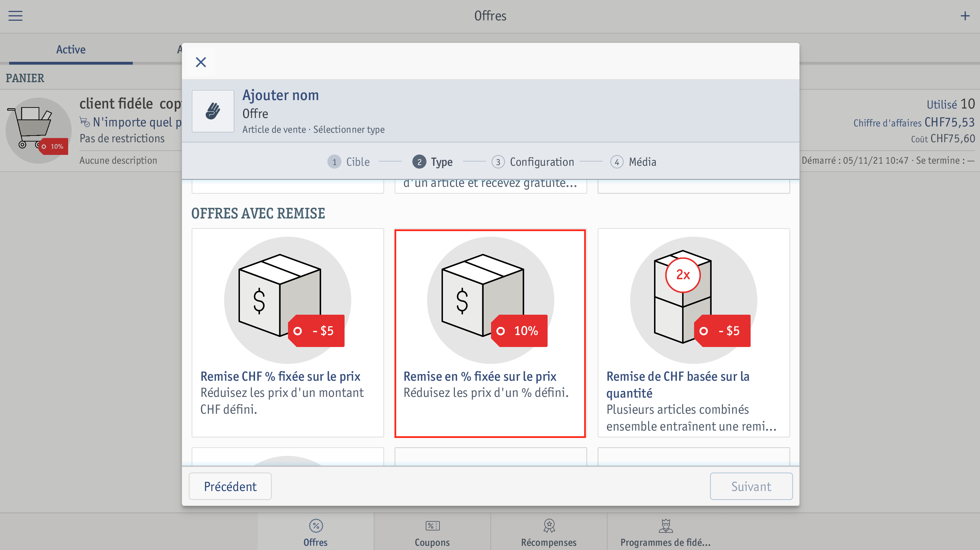Select step 2 Type

pyautogui.click(x=432, y=162)
